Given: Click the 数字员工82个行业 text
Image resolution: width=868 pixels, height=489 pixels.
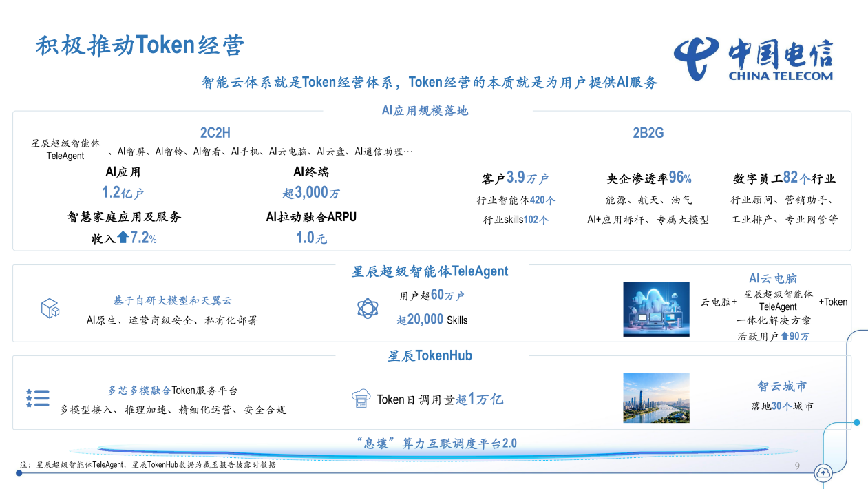Looking at the screenshot, I should pyautogui.click(x=784, y=178).
